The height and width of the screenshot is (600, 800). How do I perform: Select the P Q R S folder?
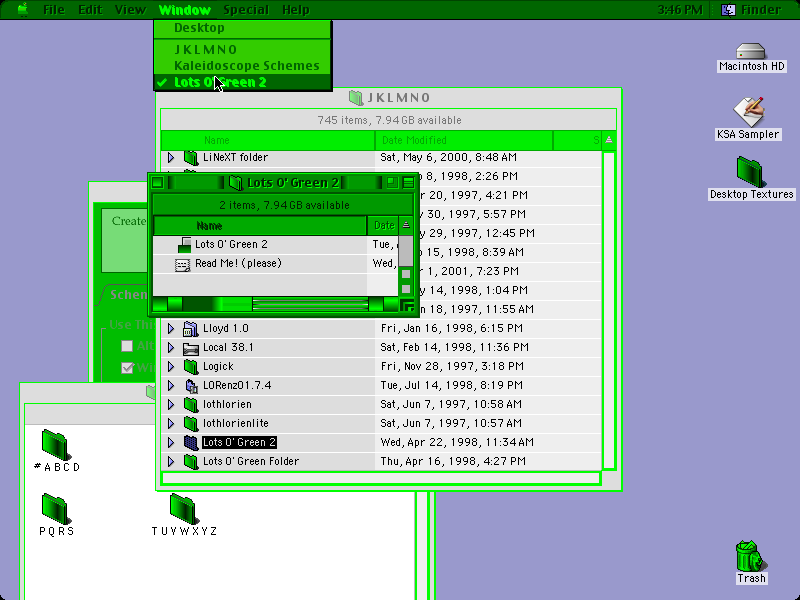click(x=56, y=508)
